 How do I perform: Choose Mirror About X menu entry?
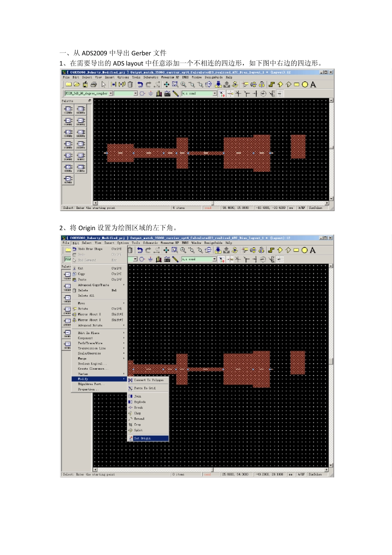click(99, 314)
